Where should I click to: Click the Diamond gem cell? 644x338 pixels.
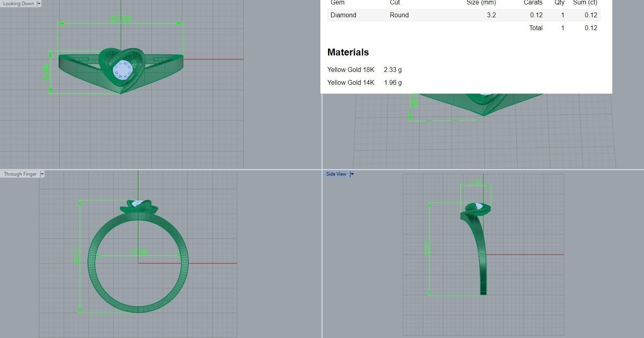tap(343, 15)
